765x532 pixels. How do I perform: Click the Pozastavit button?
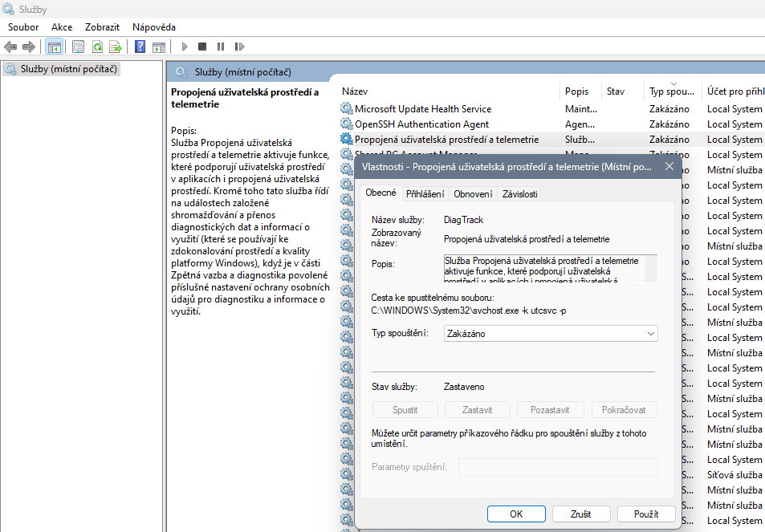pos(550,409)
